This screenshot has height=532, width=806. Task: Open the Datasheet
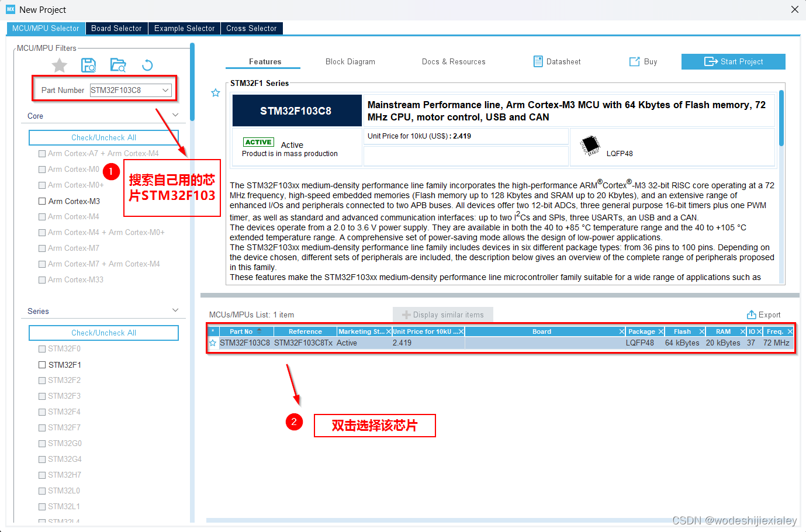point(557,61)
